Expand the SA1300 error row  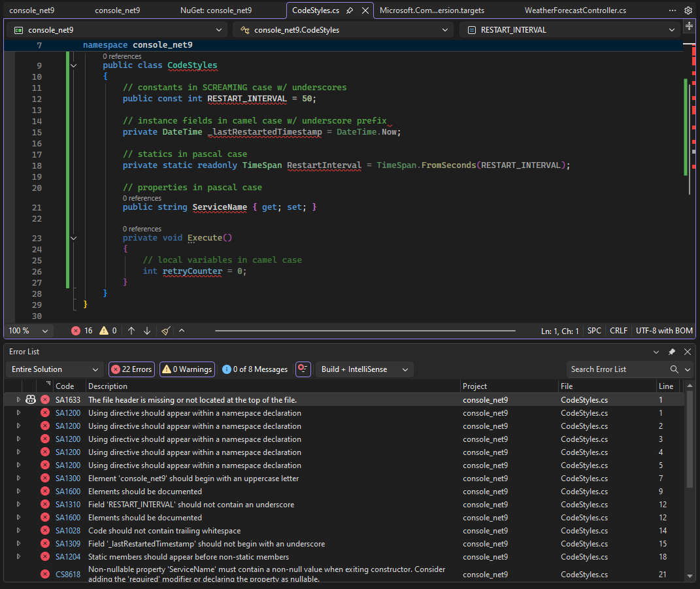coord(18,479)
